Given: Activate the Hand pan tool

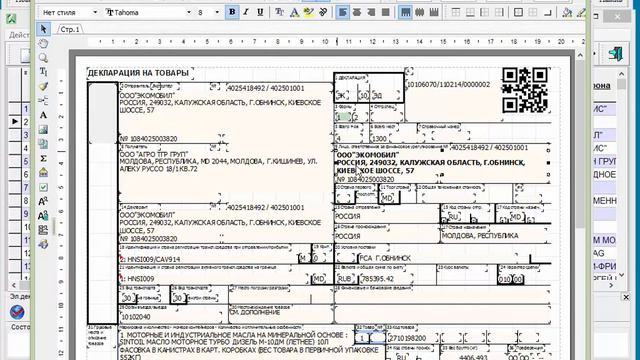Looking at the screenshot, I should coord(43,43).
